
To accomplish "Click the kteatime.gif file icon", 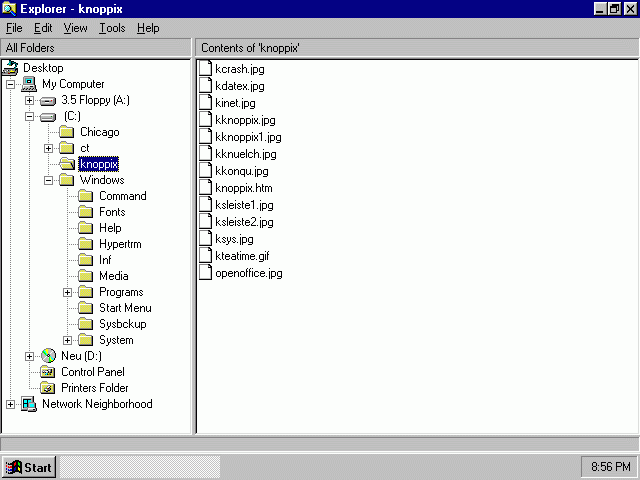I will (x=205, y=255).
